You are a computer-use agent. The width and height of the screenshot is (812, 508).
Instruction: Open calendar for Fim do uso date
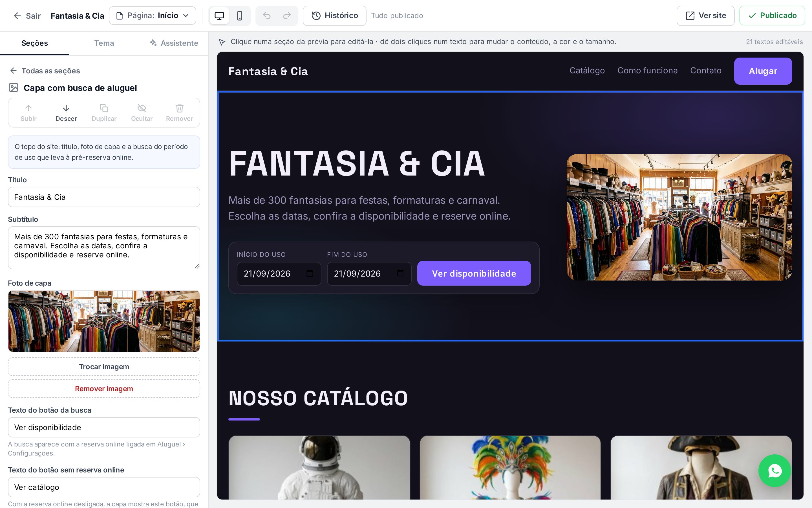400,273
